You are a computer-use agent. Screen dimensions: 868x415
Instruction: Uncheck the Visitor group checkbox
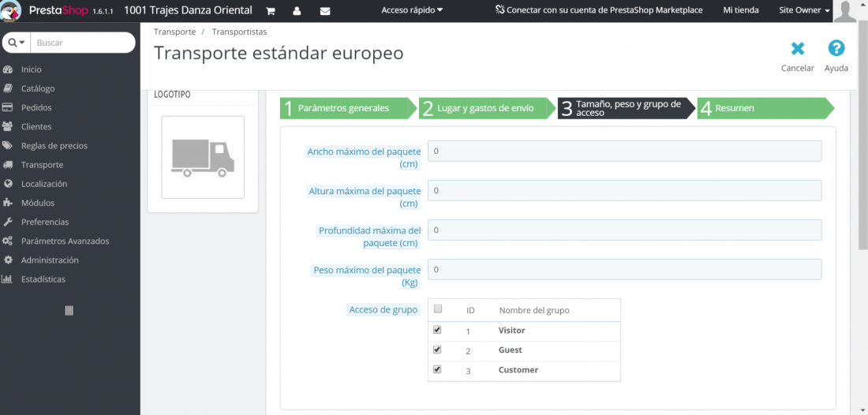pos(437,330)
